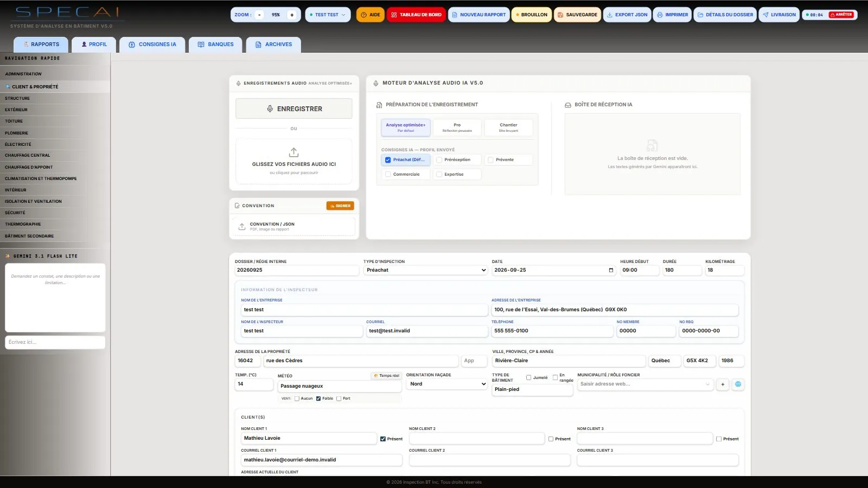868x488 pixels.
Task: Click the Gemini chat Écrivez ici input
Action: pyautogui.click(x=55, y=342)
